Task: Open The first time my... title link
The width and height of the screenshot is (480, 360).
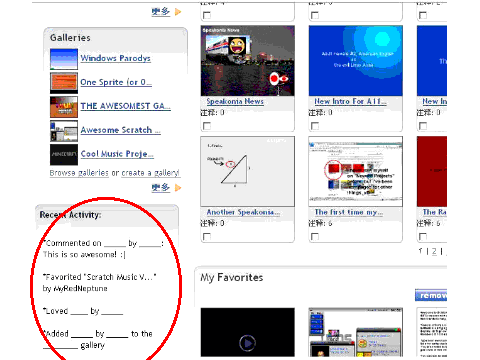Action: click(349, 212)
